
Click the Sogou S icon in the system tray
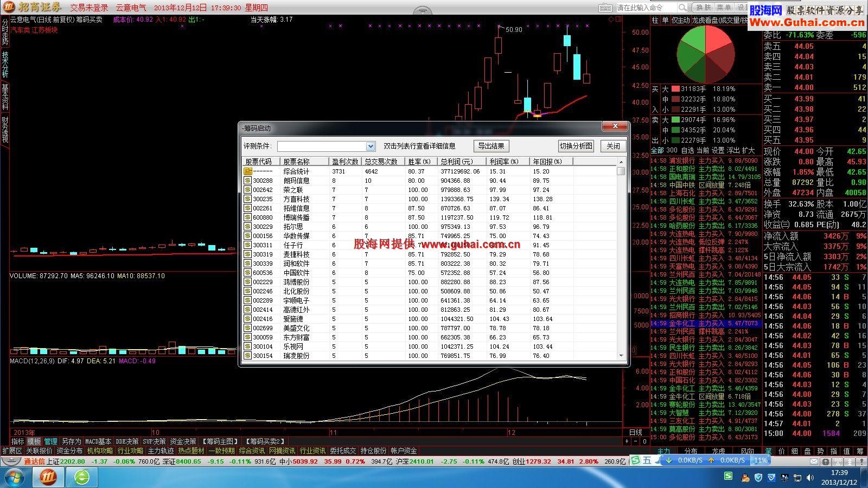click(x=727, y=476)
